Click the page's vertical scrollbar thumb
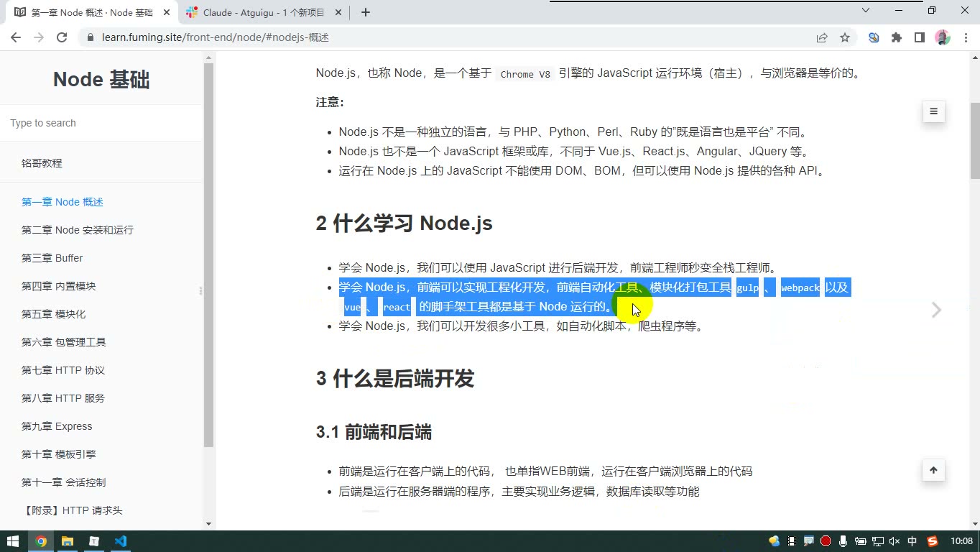Viewport: 980px width, 552px height. coord(975,140)
